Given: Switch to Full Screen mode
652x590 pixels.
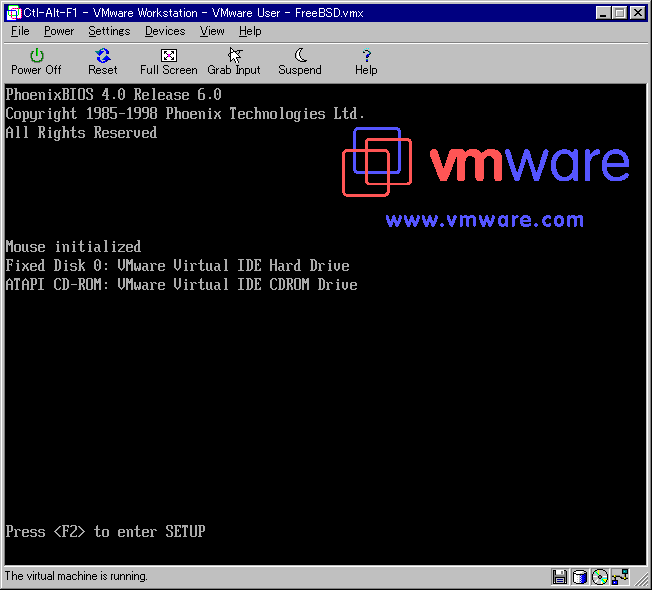Looking at the screenshot, I should point(168,62).
